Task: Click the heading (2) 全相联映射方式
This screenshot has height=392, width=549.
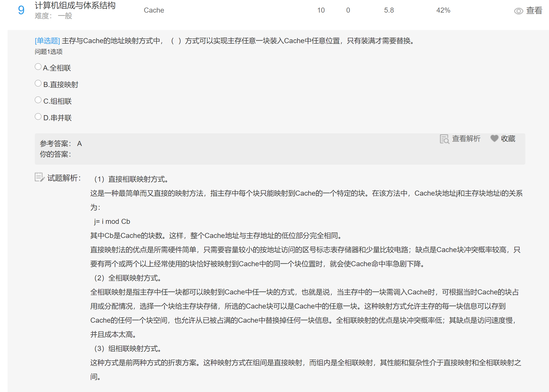Action: point(128,278)
